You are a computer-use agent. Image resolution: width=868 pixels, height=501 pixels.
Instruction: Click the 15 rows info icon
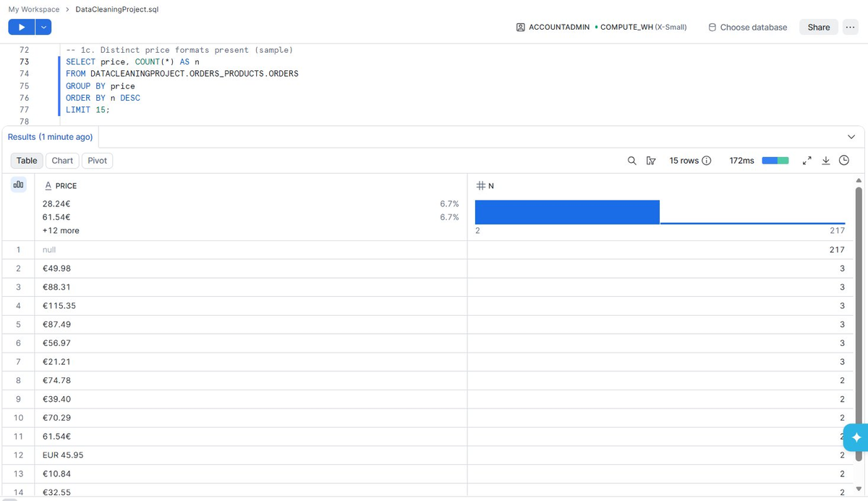click(707, 161)
